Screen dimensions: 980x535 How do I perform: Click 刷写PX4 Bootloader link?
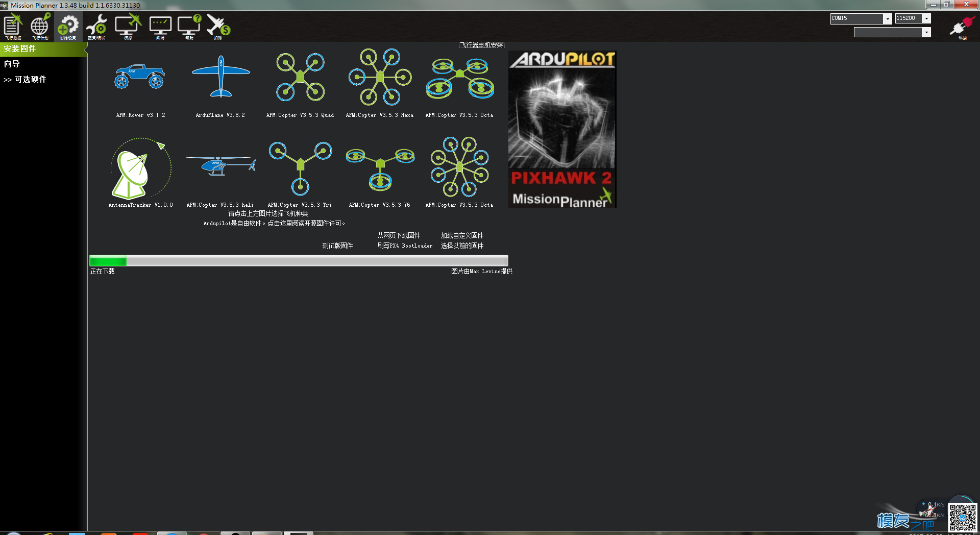pyautogui.click(x=405, y=246)
